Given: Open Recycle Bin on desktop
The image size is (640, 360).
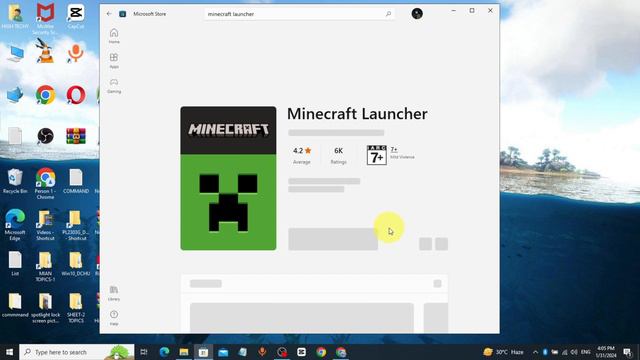Looking at the screenshot, I should click(x=15, y=181).
